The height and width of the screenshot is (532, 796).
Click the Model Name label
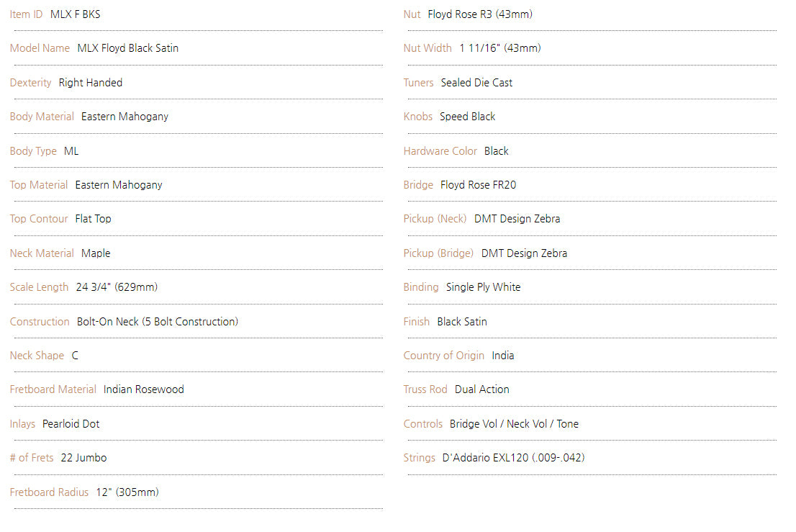(x=40, y=48)
